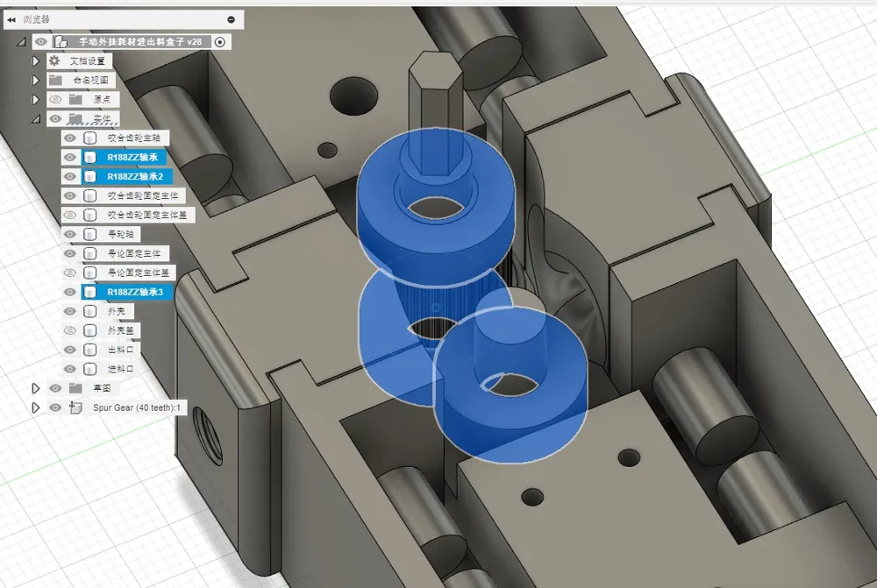The height and width of the screenshot is (588, 877).
Task: Expand the Spur Gear (40 teeth):1 component
Action: [36, 407]
